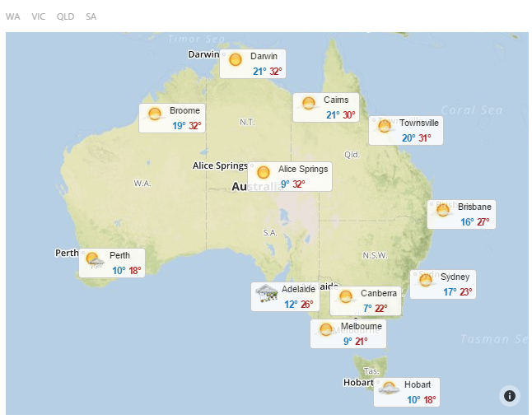
Task: Open the QLD state tab
Action: point(65,16)
